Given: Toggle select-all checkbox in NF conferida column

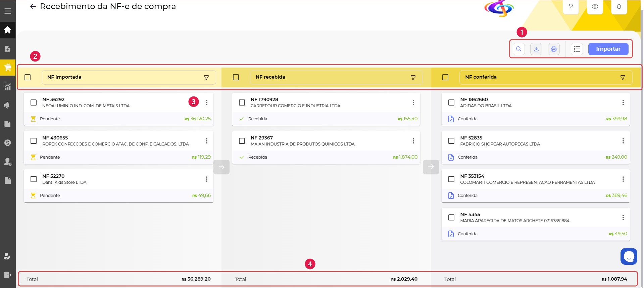Looking at the screenshot, I should (445, 77).
